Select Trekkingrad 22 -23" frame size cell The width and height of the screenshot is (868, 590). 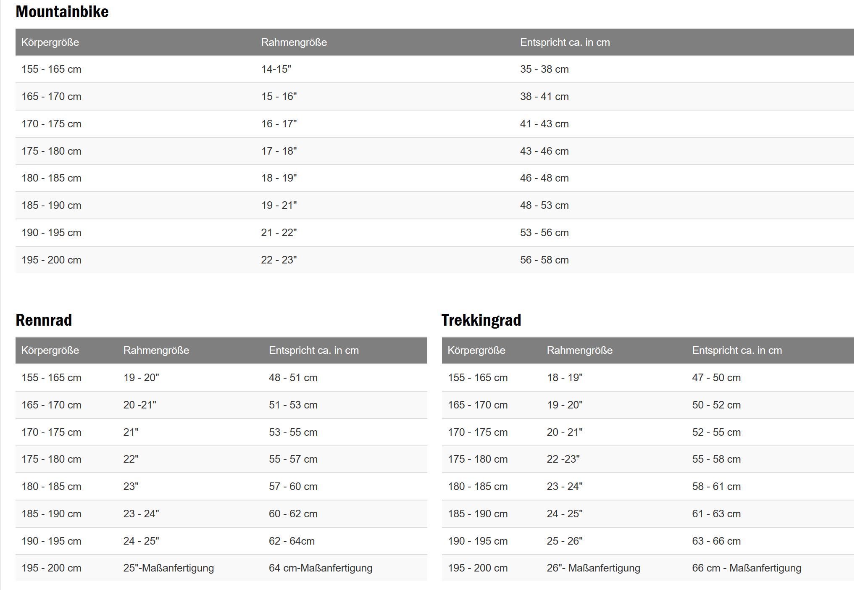pyautogui.click(x=563, y=459)
